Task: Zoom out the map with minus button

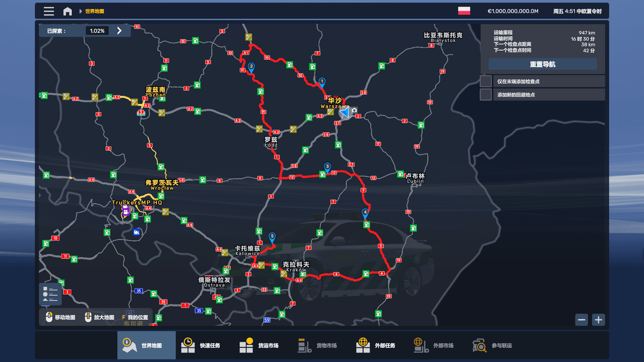Action: pos(582,320)
